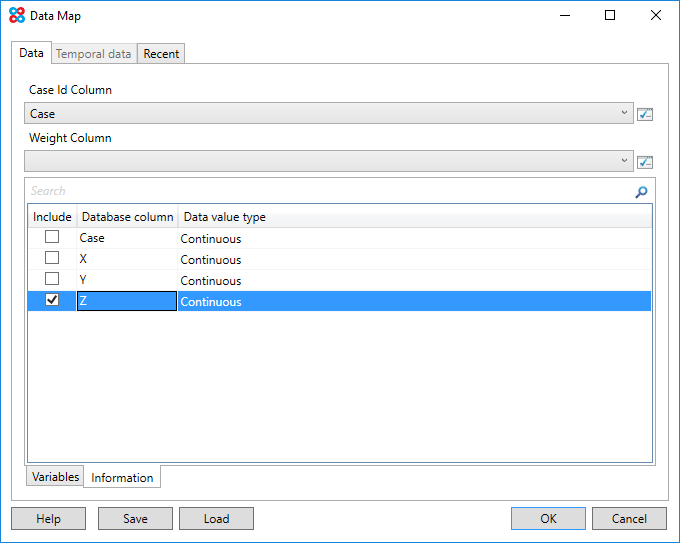Switch to the Data tab
This screenshot has width=680, height=543.
pos(31,53)
